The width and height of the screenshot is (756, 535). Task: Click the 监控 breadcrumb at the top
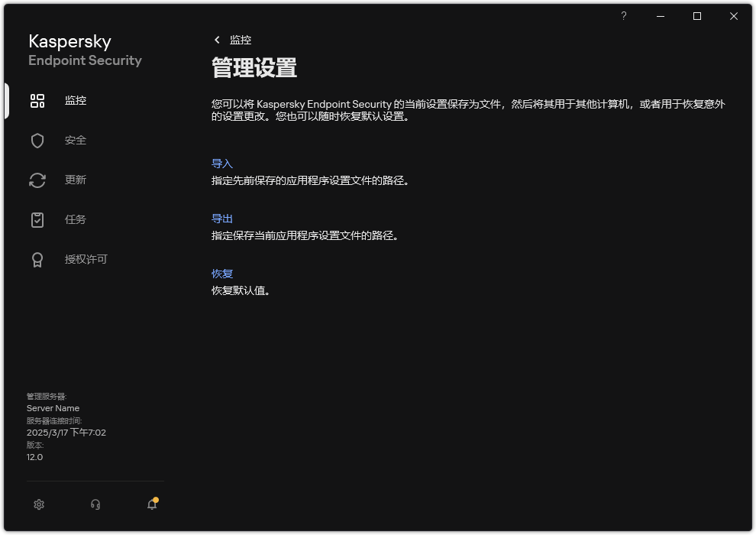241,40
